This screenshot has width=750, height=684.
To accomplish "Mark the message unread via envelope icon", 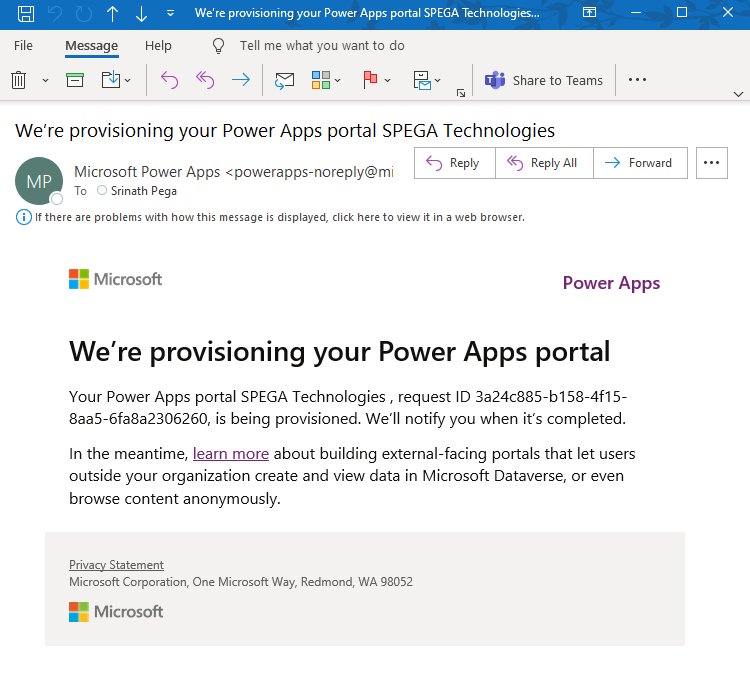I will (x=284, y=80).
